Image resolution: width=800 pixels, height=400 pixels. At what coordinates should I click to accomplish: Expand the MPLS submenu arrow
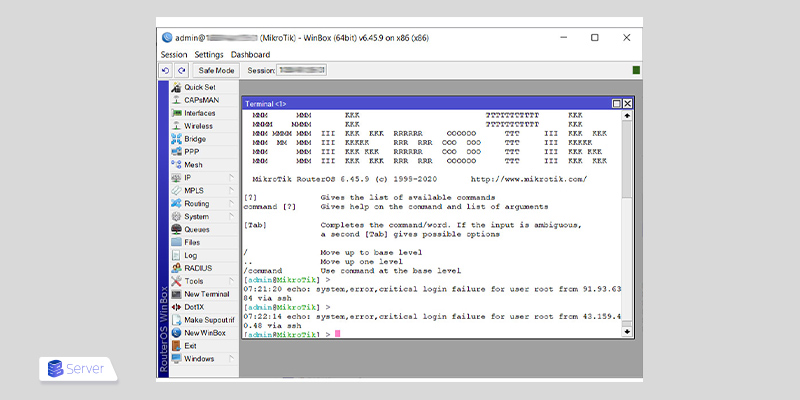(x=231, y=191)
